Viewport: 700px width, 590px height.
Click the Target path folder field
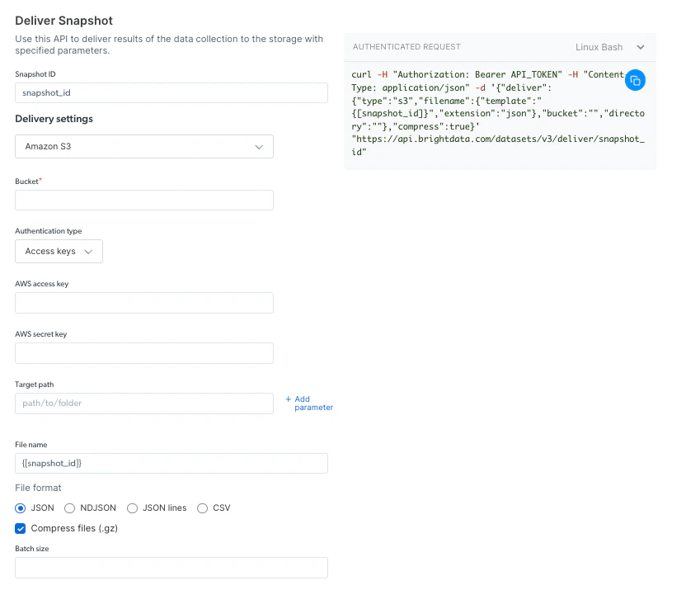143,403
